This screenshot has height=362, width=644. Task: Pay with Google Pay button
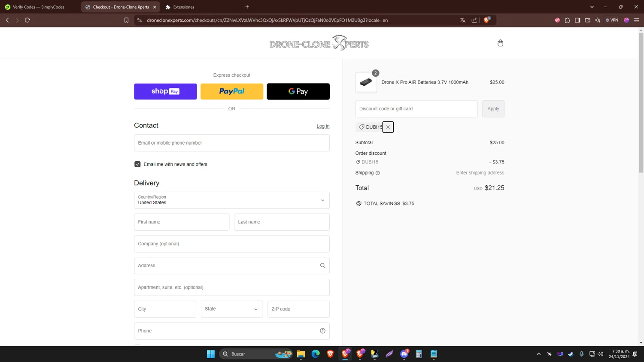point(298,91)
